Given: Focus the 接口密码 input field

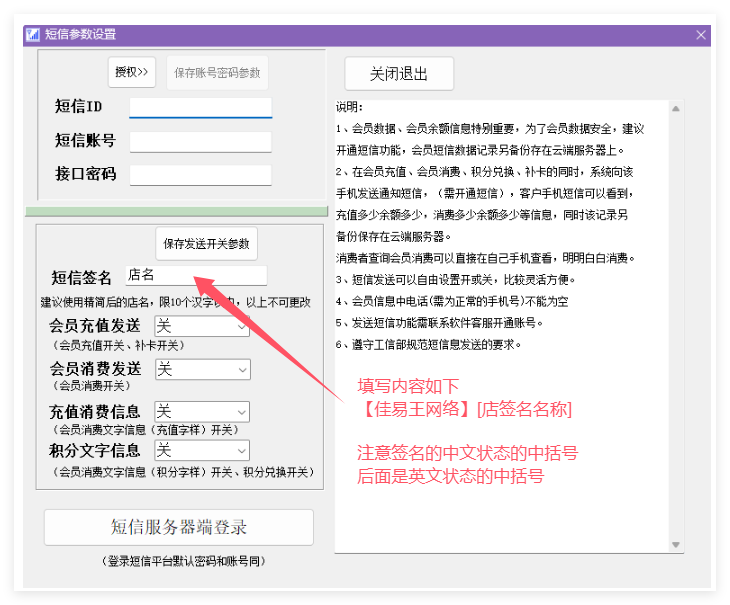Looking at the screenshot, I should (201, 175).
